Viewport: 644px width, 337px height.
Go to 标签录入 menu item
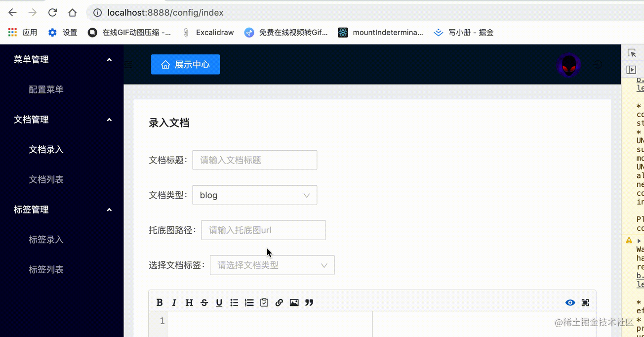pos(46,240)
